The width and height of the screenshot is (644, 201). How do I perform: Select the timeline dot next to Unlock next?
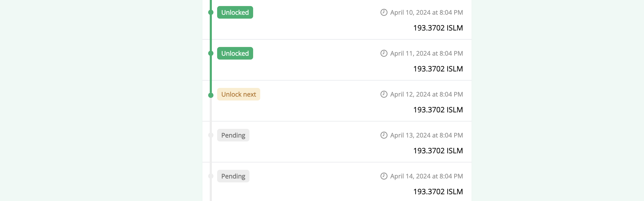tap(211, 95)
